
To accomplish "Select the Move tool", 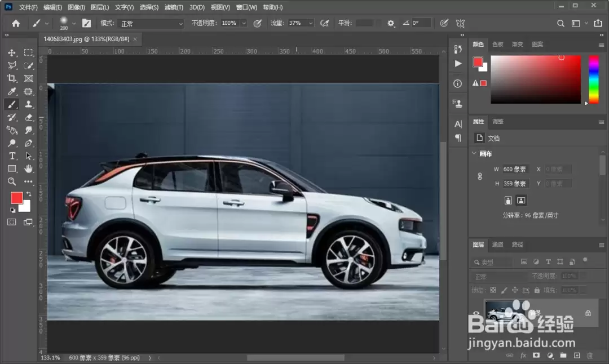I will (12, 53).
